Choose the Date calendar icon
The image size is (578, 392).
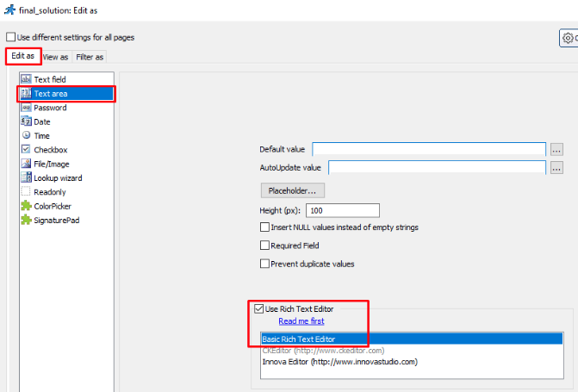coord(26,121)
